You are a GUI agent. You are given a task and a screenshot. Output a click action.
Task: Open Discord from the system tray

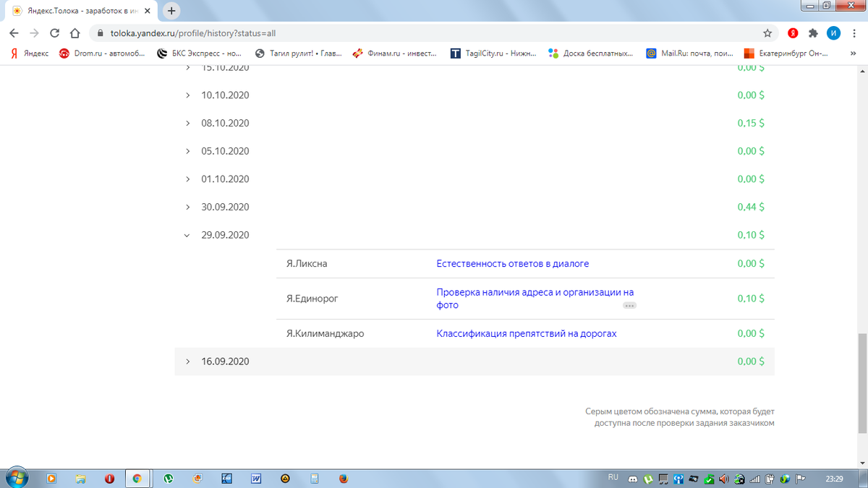(x=634, y=479)
